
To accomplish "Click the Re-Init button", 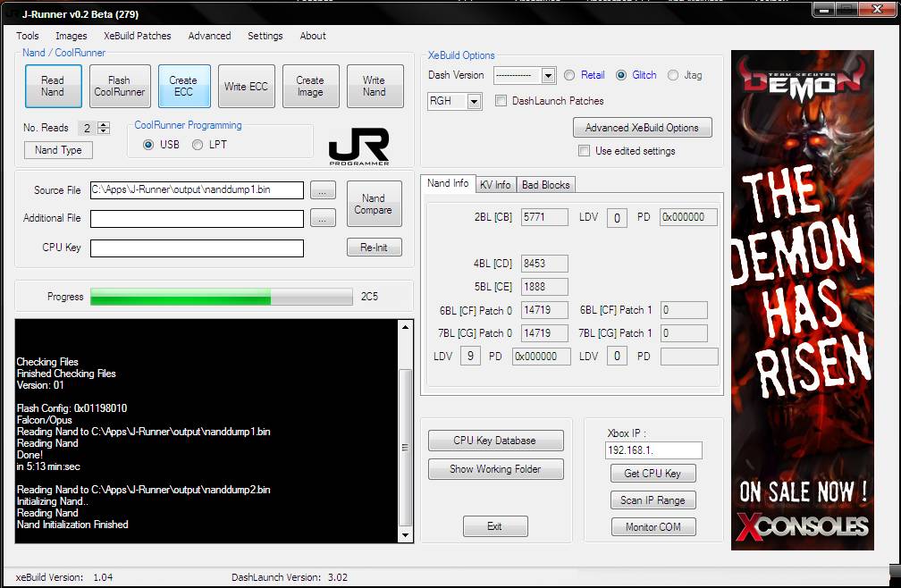I will click(x=374, y=248).
